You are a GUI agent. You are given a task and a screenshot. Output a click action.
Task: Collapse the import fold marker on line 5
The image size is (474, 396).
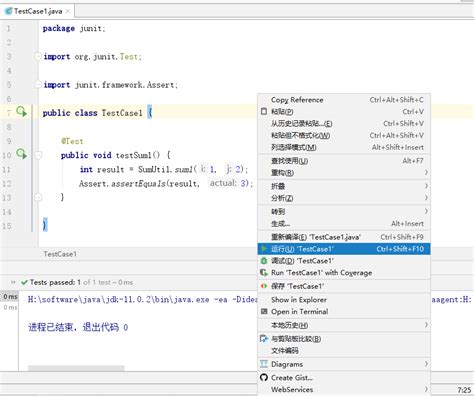(38, 84)
